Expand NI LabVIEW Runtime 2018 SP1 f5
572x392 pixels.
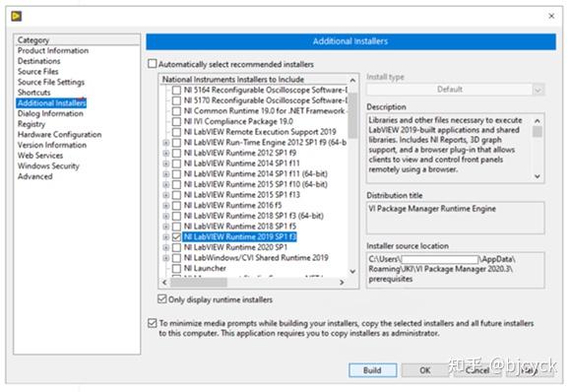click(166, 227)
